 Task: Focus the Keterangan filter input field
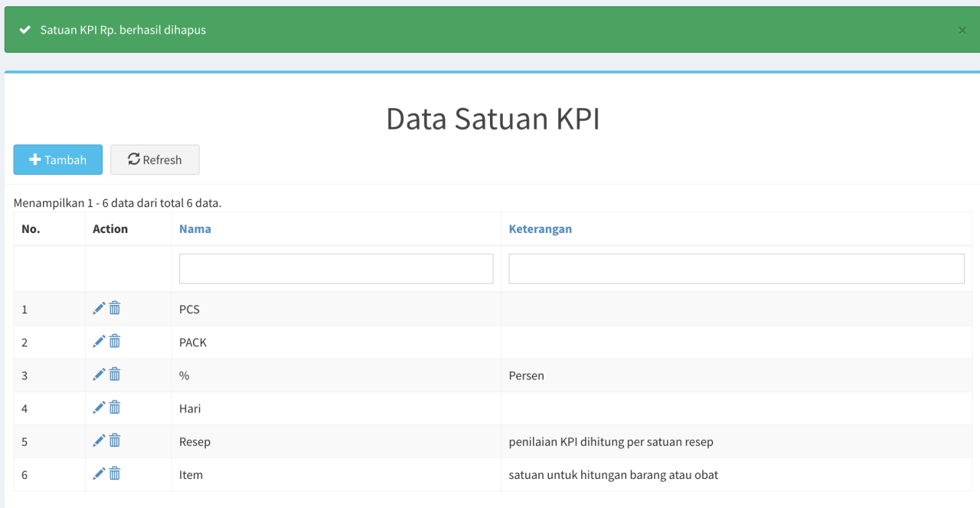[x=736, y=269]
